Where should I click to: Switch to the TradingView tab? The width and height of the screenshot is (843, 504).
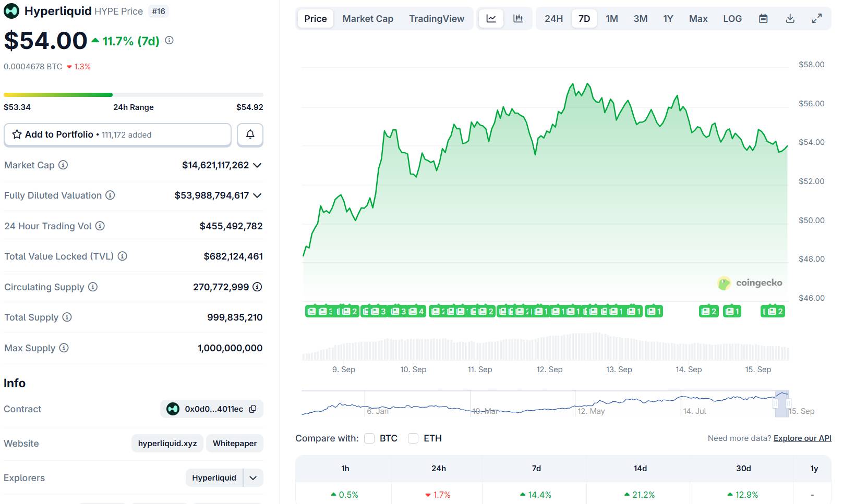point(437,19)
